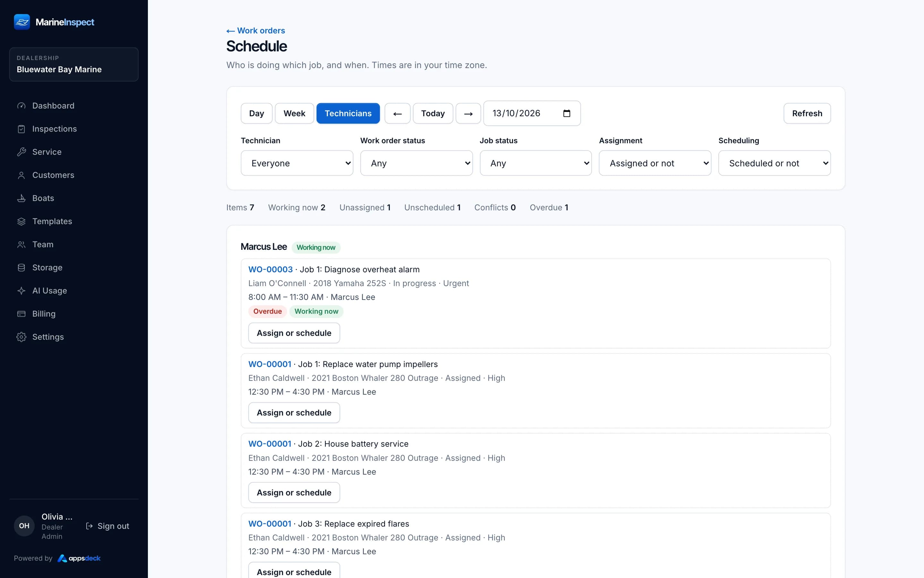Viewport: 924px width, 578px height.
Task: Open Dashboard via its gauge icon
Action: point(21,106)
